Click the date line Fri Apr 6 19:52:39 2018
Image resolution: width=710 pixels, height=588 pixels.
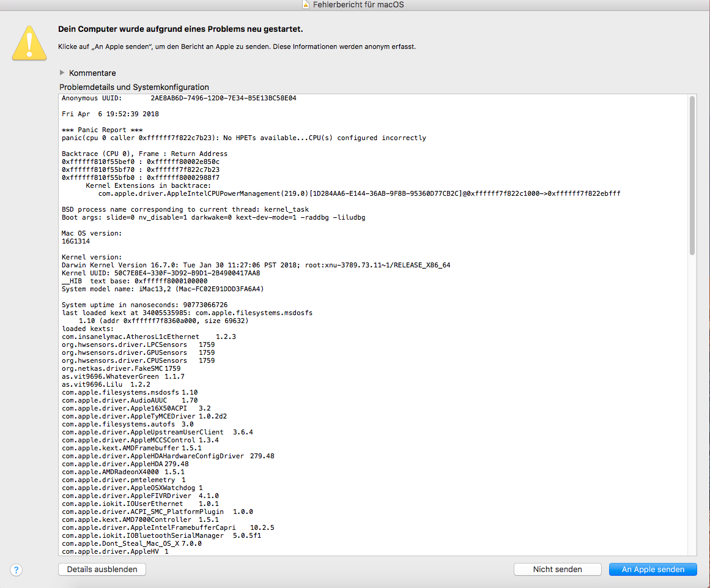[110, 114]
